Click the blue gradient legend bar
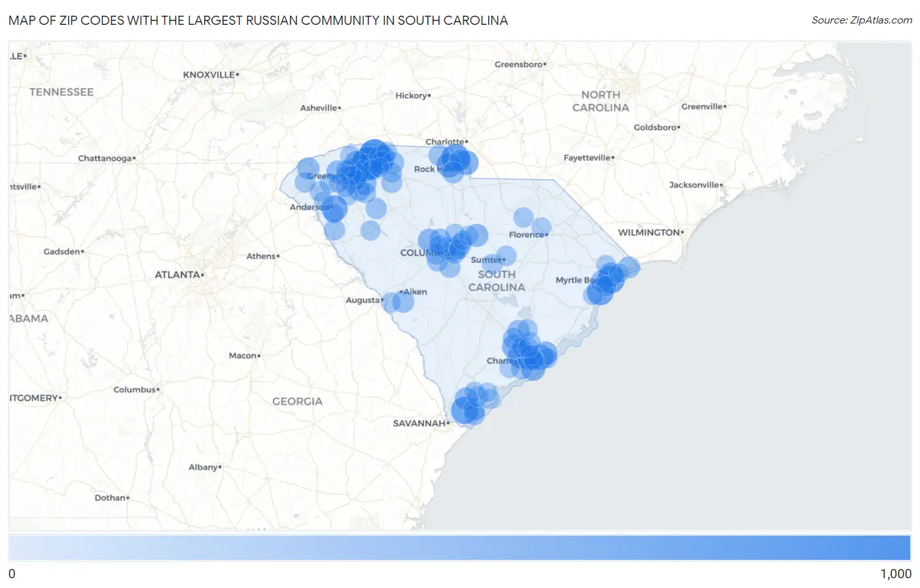 pos(459,547)
